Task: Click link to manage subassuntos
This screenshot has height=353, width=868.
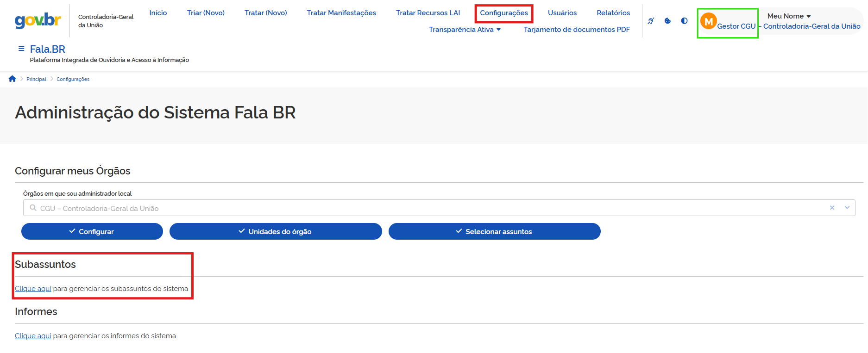Action: click(x=33, y=289)
